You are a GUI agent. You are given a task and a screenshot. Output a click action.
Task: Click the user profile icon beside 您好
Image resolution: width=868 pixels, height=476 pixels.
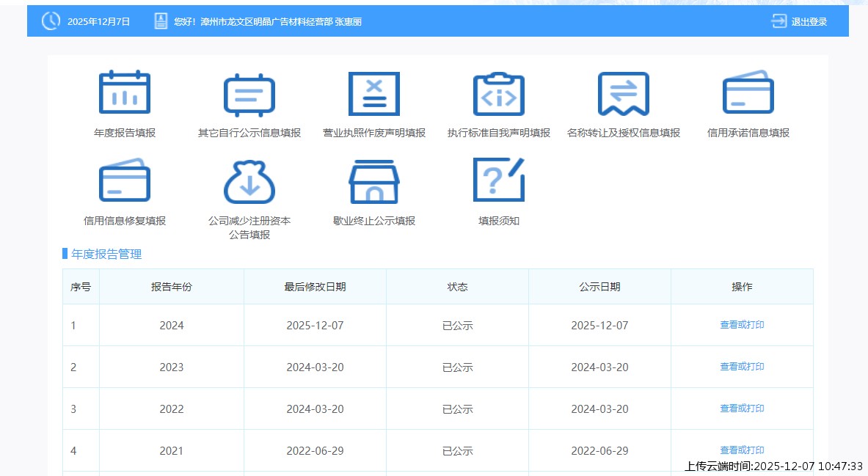click(161, 21)
